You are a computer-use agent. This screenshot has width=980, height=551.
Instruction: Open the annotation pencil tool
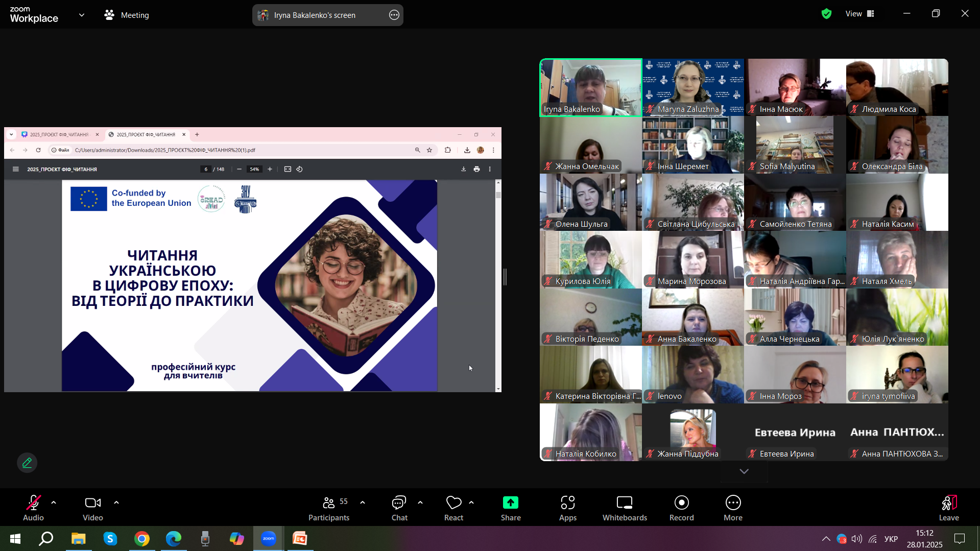pyautogui.click(x=27, y=463)
